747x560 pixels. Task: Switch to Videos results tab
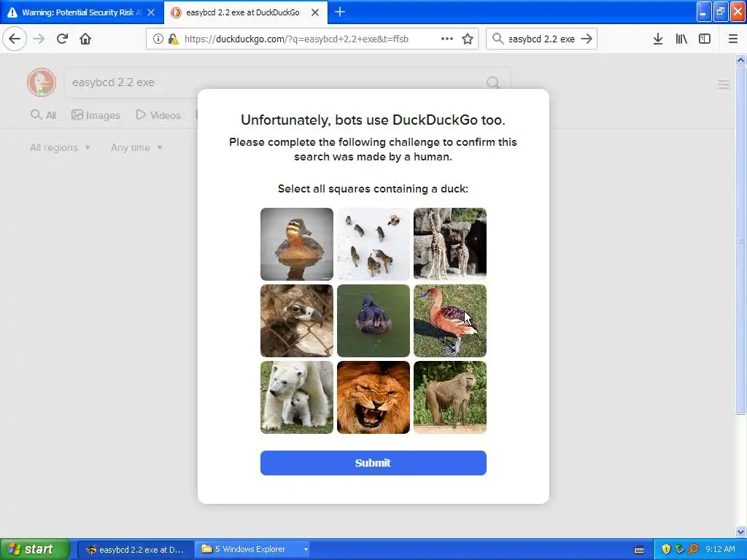point(158,115)
